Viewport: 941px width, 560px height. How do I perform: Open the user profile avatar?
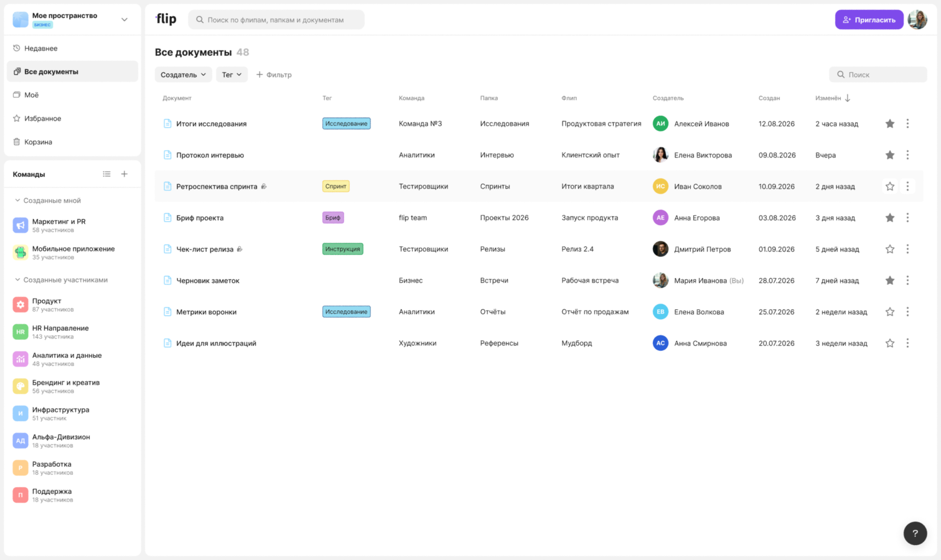[x=917, y=20]
